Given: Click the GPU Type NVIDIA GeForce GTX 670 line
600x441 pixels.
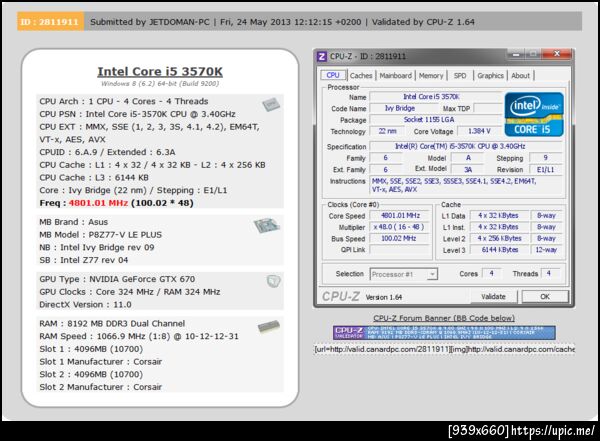Looking at the screenshot, I should (117, 279).
